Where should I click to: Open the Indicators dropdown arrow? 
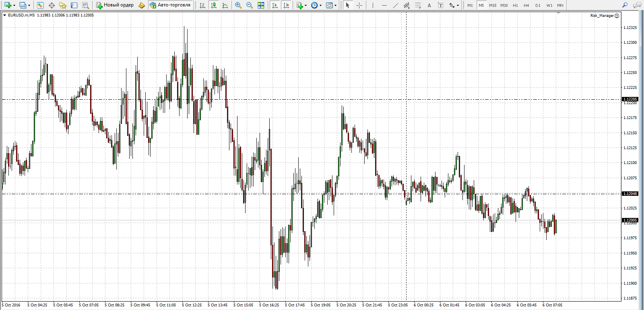tap(306, 5)
